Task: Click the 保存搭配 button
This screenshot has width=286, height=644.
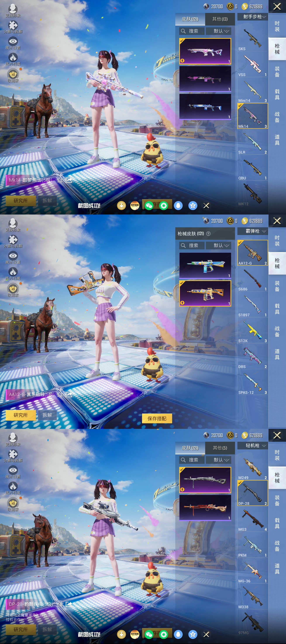Action: [x=157, y=419]
